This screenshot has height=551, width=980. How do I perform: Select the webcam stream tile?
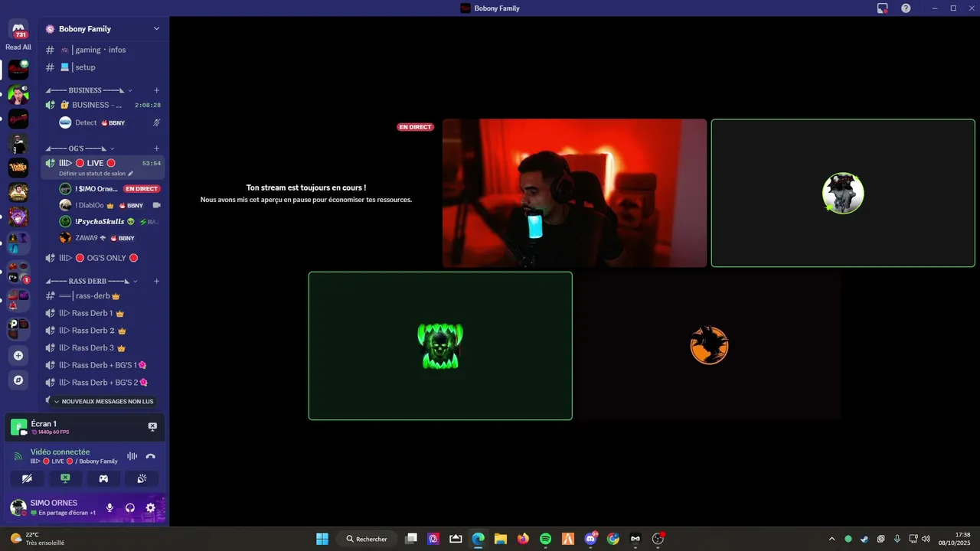click(x=574, y=193)
